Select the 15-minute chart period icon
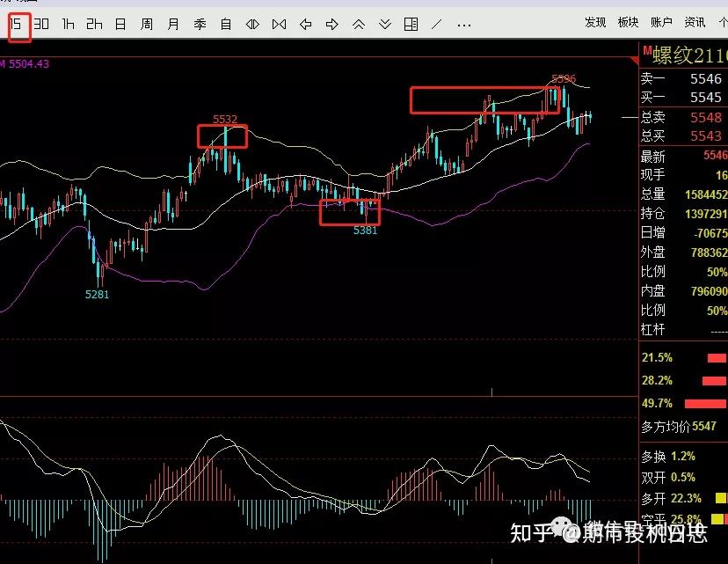The height and width of the screenshot is (564, 728). [17, 25]
